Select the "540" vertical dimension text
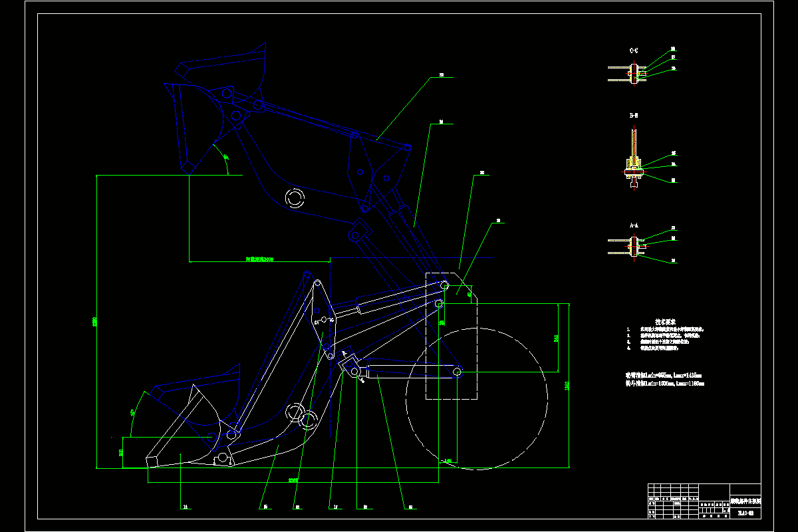This screenshot has height=532, width=798. (556, 338)
